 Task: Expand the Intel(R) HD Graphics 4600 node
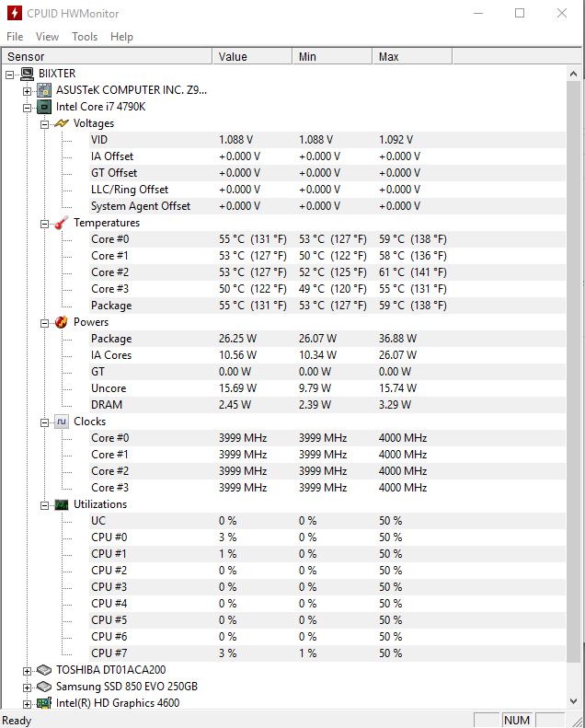[x=27, y=704]
